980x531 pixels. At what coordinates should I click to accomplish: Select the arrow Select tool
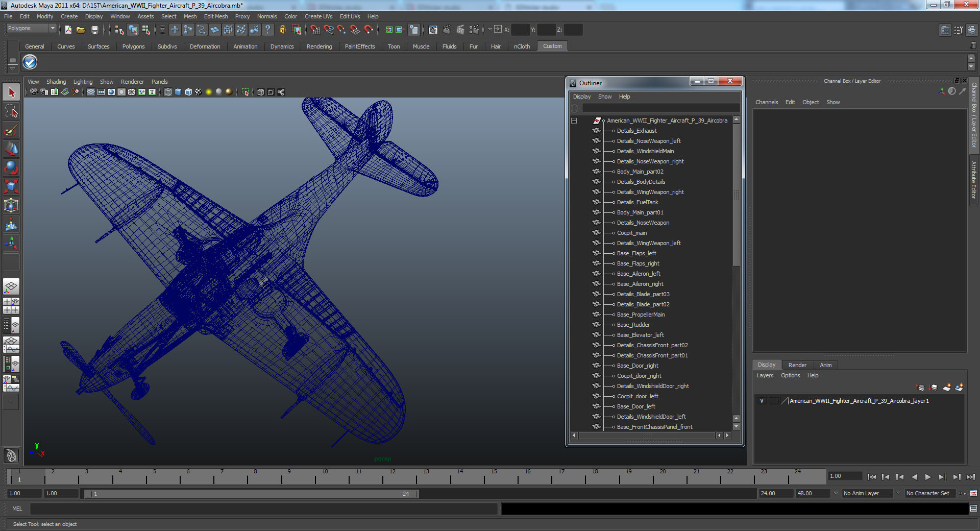click(11, 92)
